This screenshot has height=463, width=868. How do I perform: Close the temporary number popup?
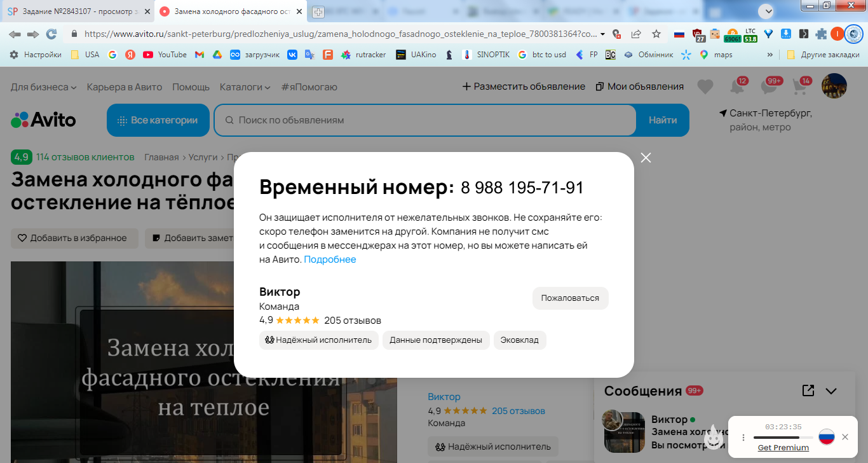(646, 158)
